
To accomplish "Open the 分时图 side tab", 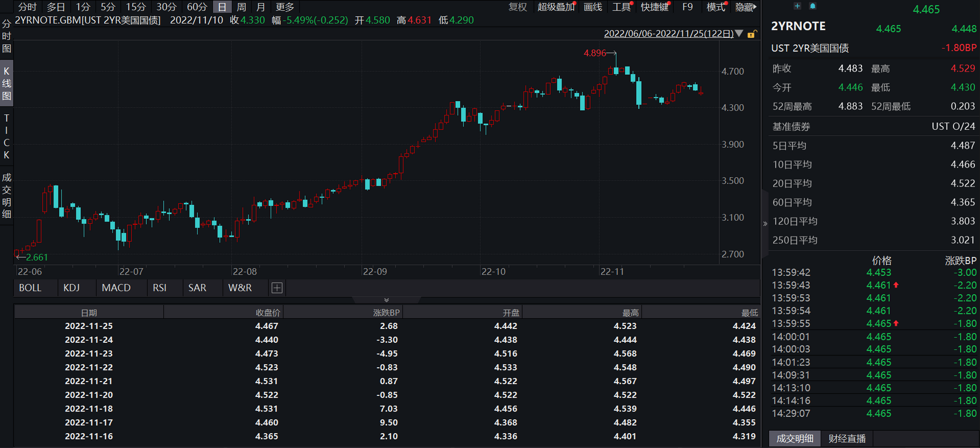I will [7, 36].
